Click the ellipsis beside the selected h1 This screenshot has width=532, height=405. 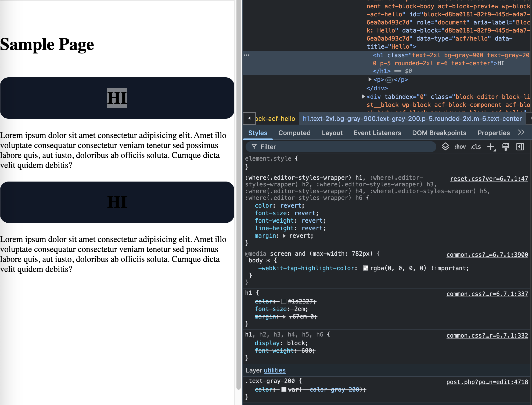[x=247, y=55]
